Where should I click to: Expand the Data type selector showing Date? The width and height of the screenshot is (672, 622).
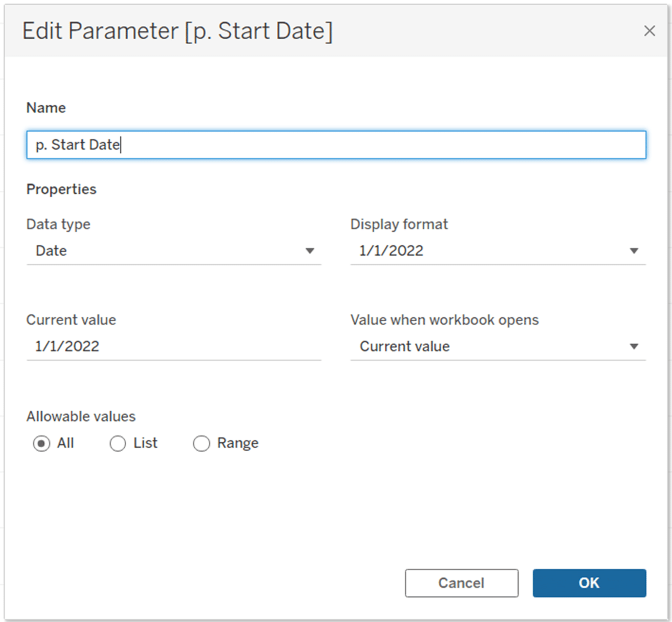click(168, 250)
